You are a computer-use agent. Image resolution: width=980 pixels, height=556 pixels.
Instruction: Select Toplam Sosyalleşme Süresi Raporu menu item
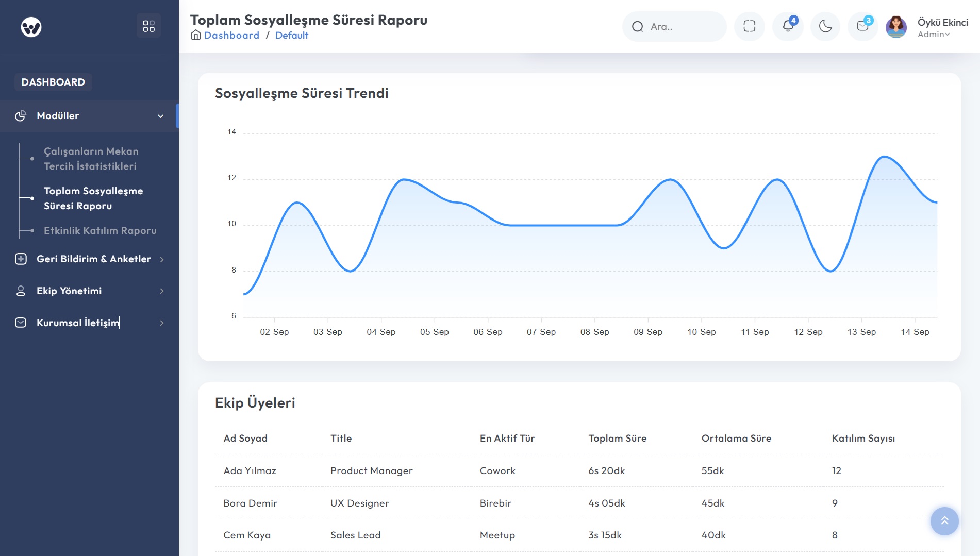(93, 198)
